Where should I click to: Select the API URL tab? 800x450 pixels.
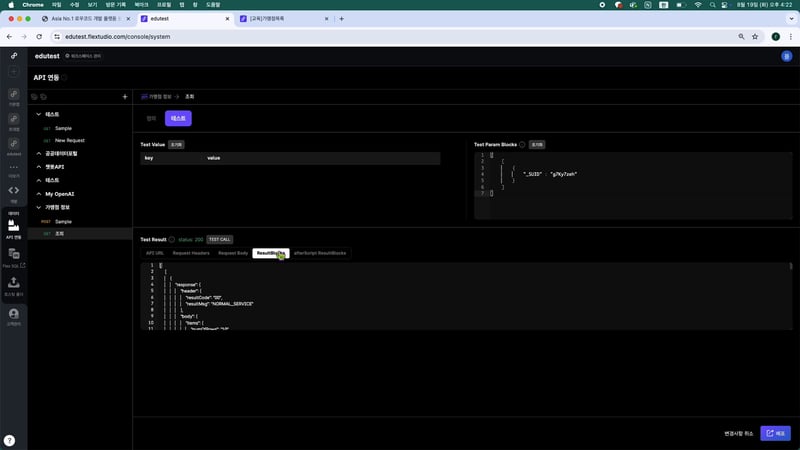click(x=155, y=253)
